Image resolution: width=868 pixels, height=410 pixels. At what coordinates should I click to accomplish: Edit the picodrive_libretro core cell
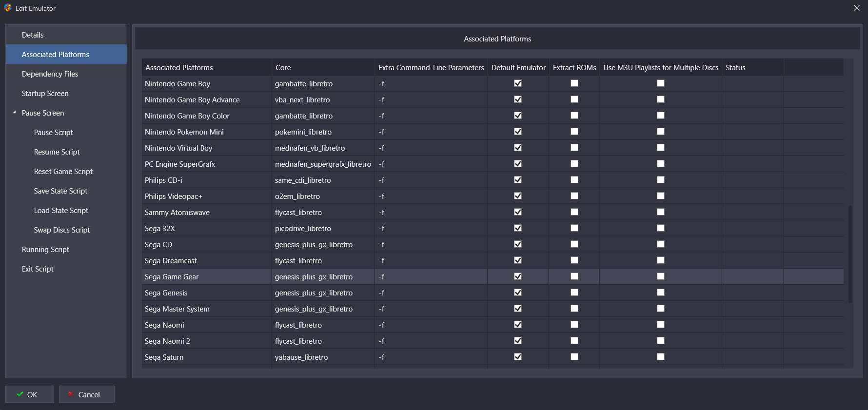click(323, 229)
